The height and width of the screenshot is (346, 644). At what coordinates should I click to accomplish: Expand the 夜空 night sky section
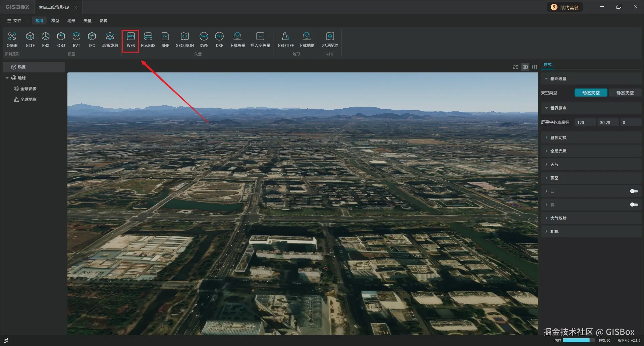click(x=591, y=178)
